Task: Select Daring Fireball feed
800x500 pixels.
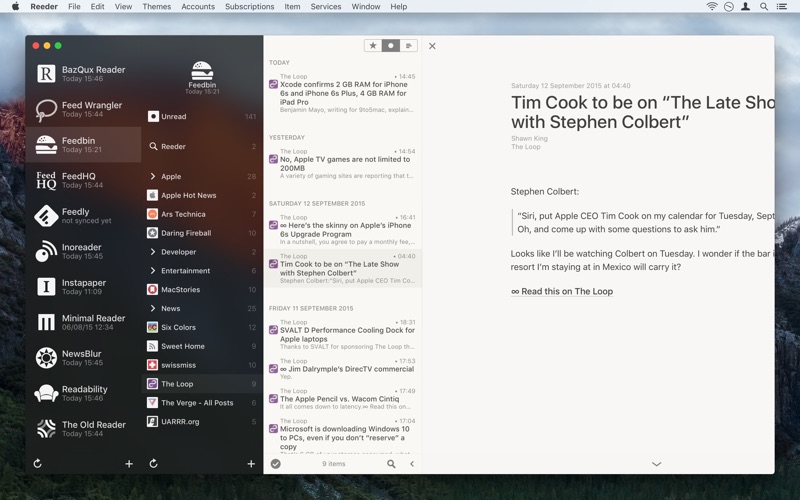Action: coord(185,233)
